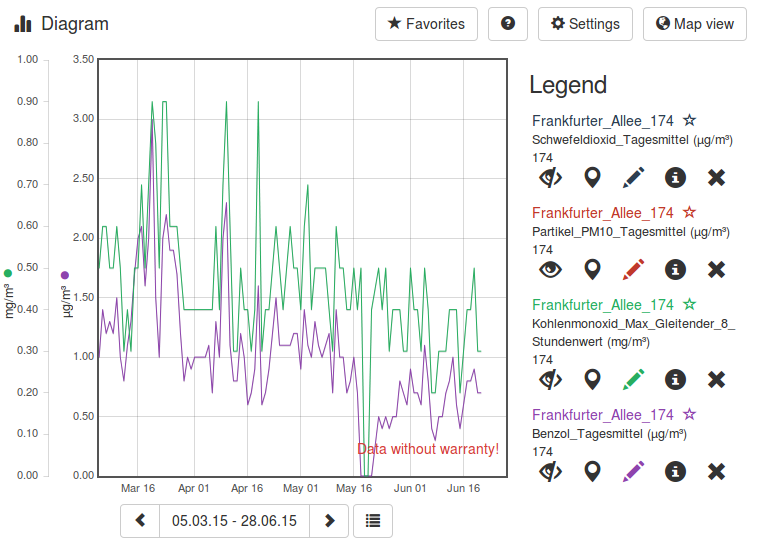Remove the Partikel_PM10 series
This screenshot has width=770, height=544.
(716, 269)
